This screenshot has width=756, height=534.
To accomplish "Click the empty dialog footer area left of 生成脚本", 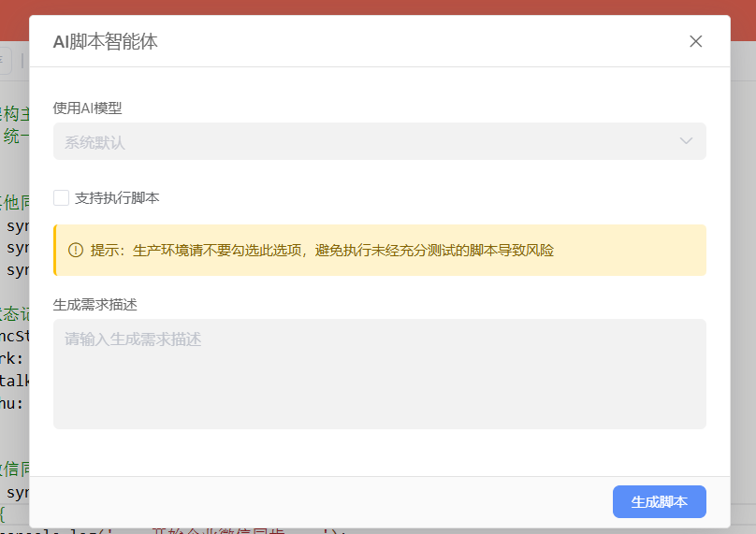I will pyautogui.click(x=318, y=501).
